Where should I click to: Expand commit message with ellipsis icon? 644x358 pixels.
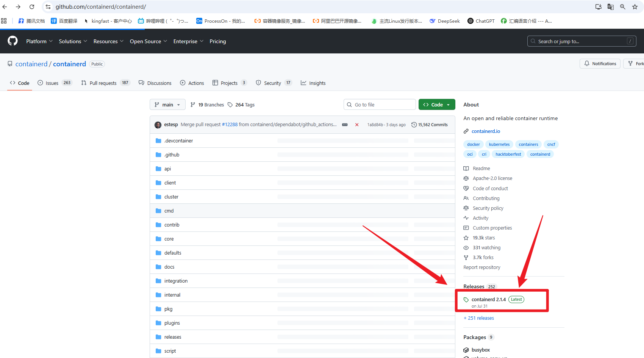(x=345, y=125)
